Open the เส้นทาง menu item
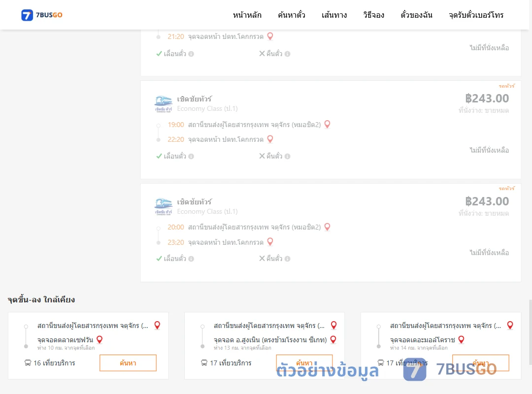 334,15
